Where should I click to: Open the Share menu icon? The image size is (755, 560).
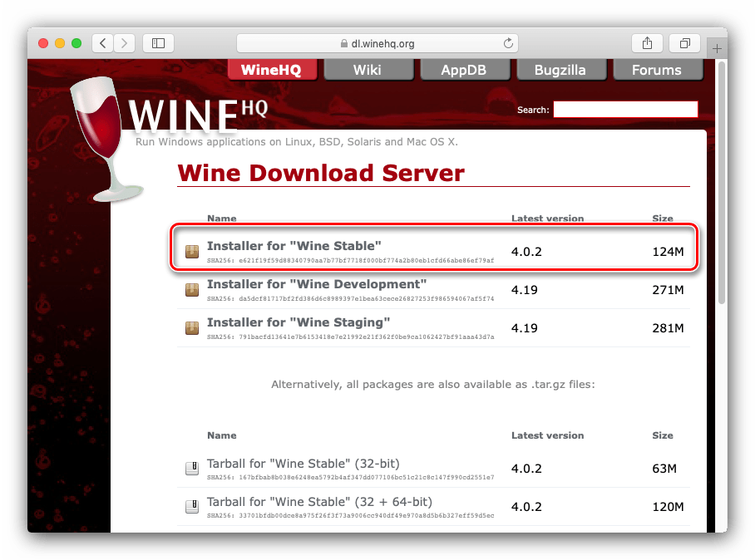647,43
